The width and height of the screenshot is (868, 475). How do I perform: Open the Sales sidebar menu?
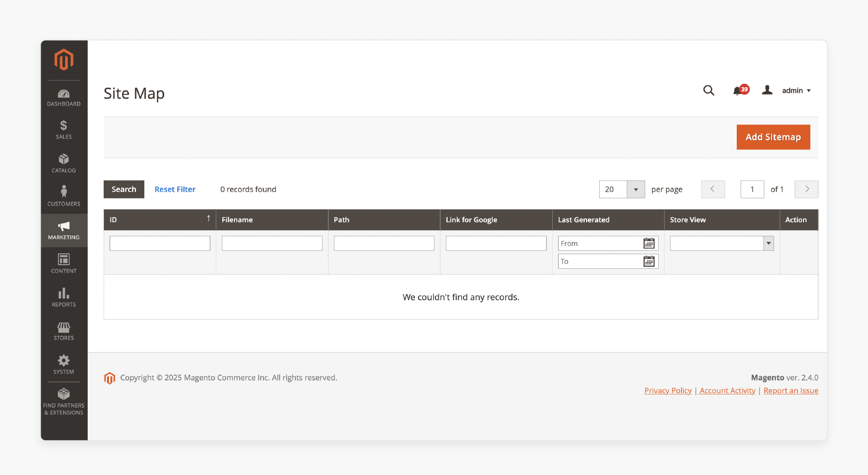tap(64, 131)
